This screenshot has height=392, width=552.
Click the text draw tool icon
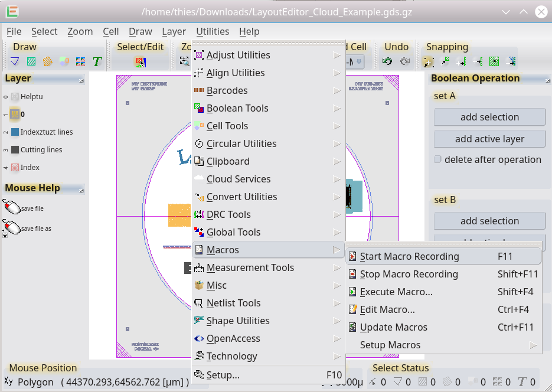point(97,61)
